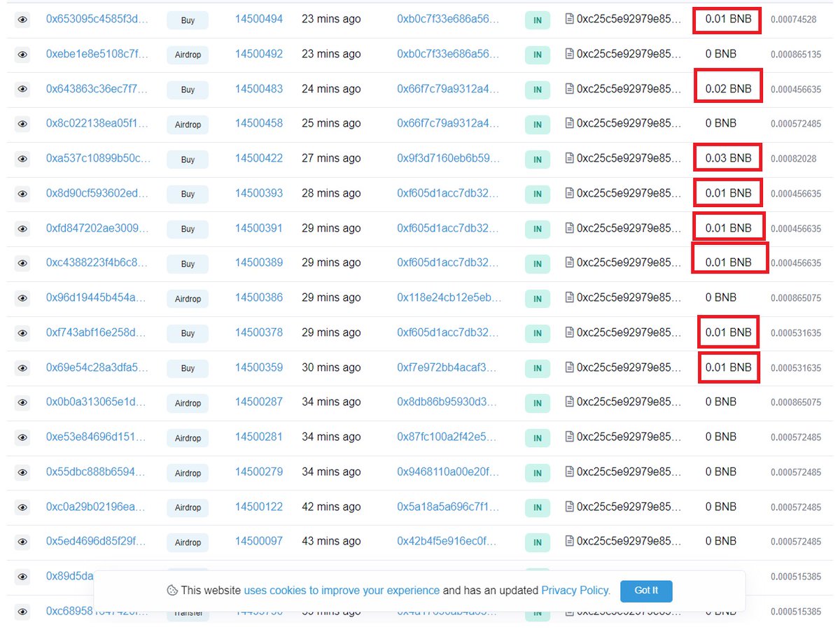Click eye icon in the 0x0b0a313065e1d row
This screenshot has height=634, width=840.
(22, 402)
